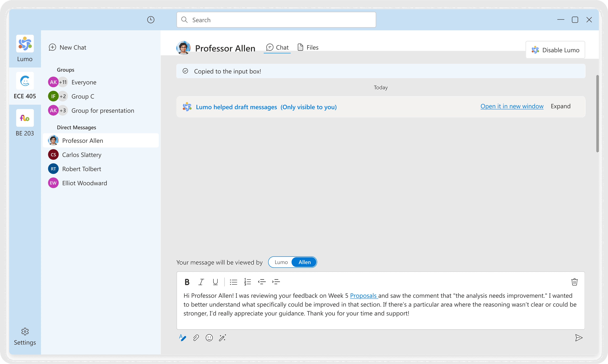Open the Chat tab

277,47
